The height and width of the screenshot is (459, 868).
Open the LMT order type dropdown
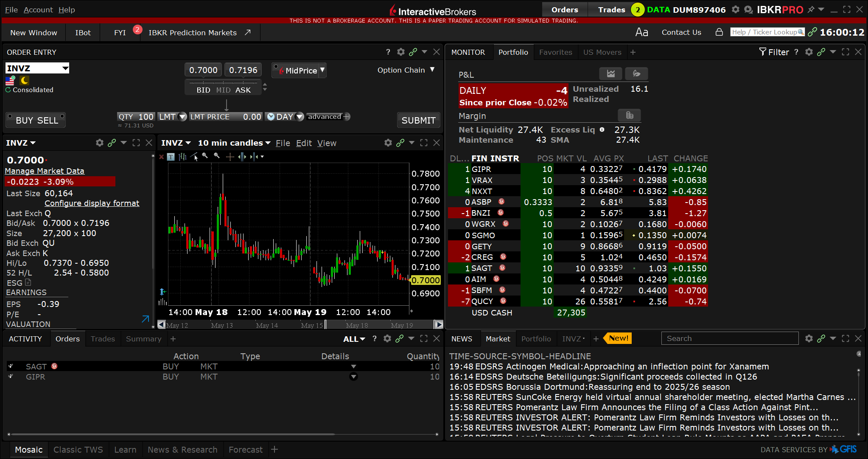coord(182,116)
